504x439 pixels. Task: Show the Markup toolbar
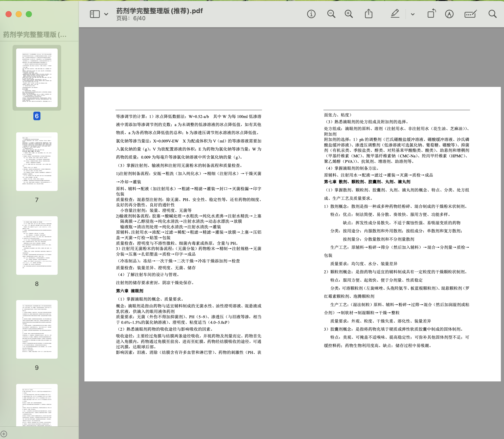click(x=449, y=14)
